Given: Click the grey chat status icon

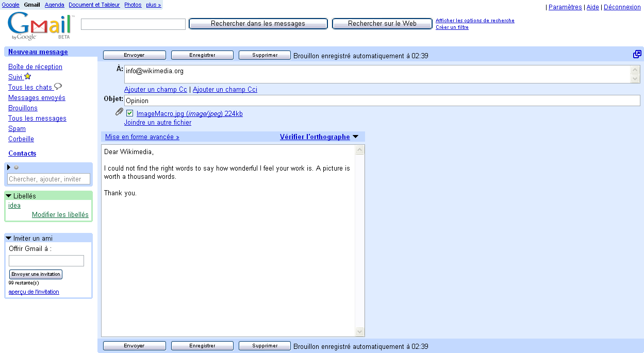Looking at the screenshot, I should tap(16, 167).
